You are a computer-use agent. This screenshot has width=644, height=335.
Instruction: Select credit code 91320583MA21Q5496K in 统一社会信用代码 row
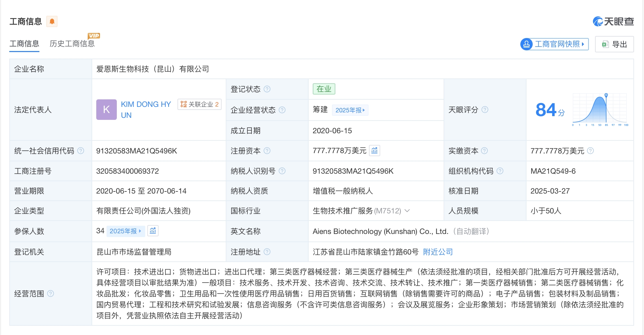pyautogui.click(x=137, y=151)
